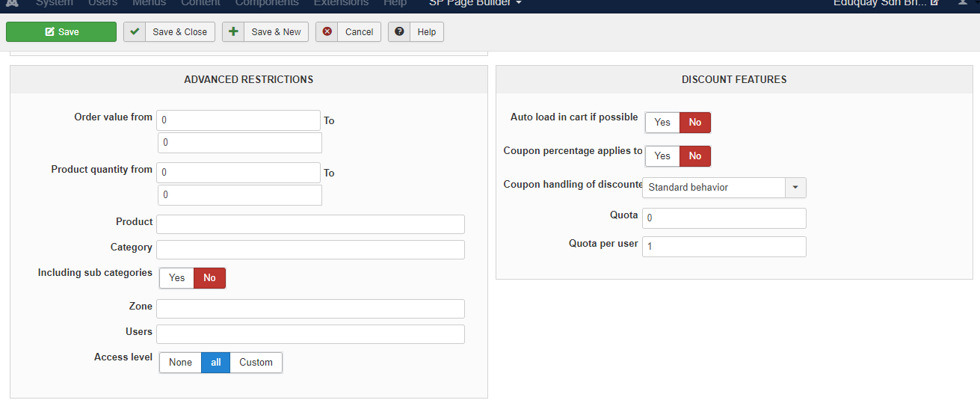Click the Save & Close checkmark icon

click(135, 32)
